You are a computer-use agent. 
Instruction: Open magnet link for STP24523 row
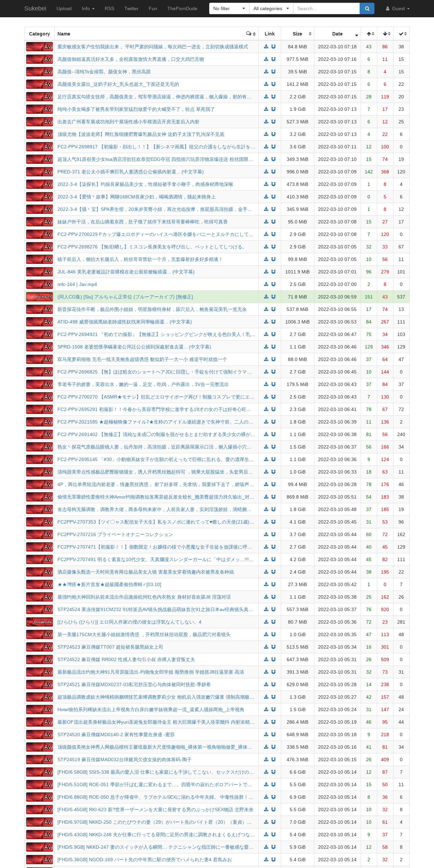tap(273, 647)
